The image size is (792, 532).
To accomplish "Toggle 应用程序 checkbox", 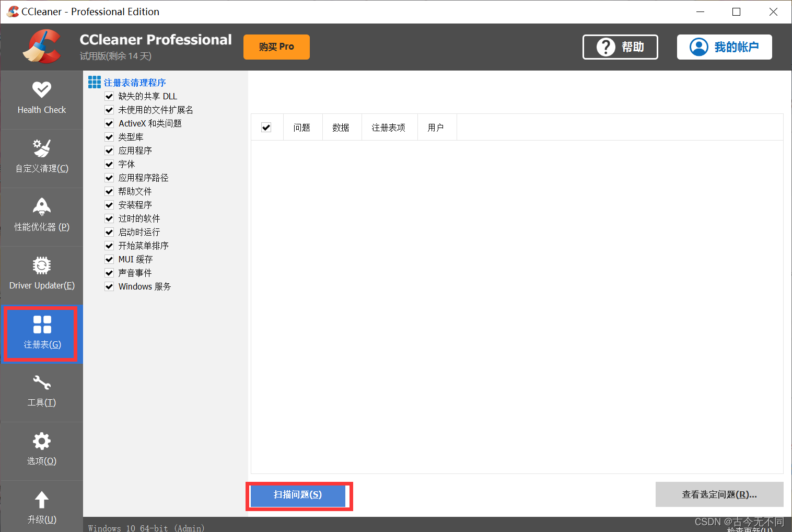I will click(x=109, y=151).
